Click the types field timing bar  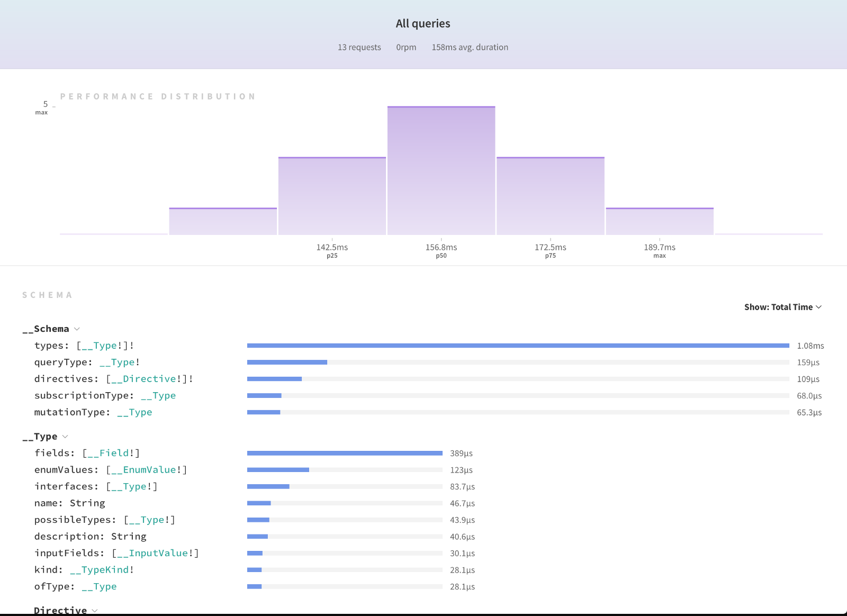click(518, 346)
